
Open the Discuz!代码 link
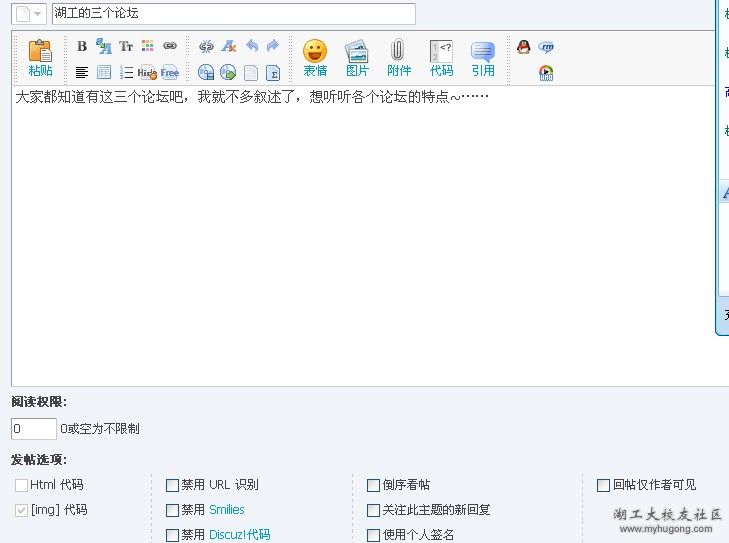click(x=239, y=535)
